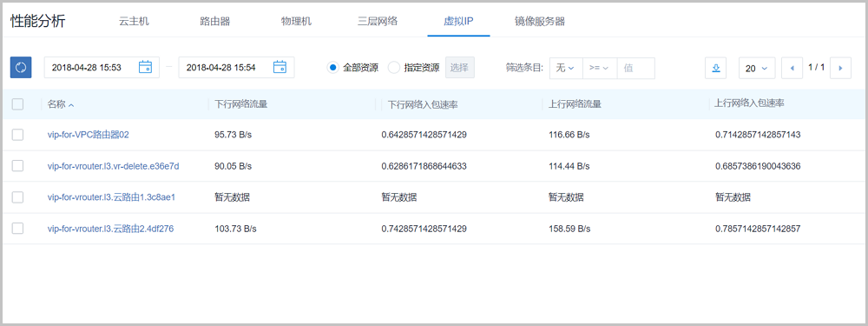Screen dimensions: 868x326
Task: Click the start time field 2018-04-28 15:53
Action: [102, 68]
